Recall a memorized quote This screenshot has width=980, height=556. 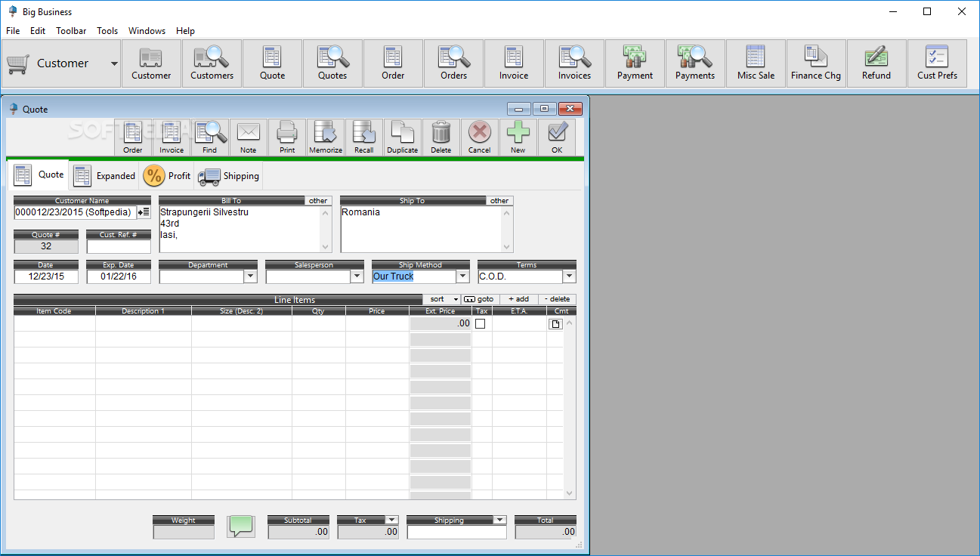tap(364, 137)
